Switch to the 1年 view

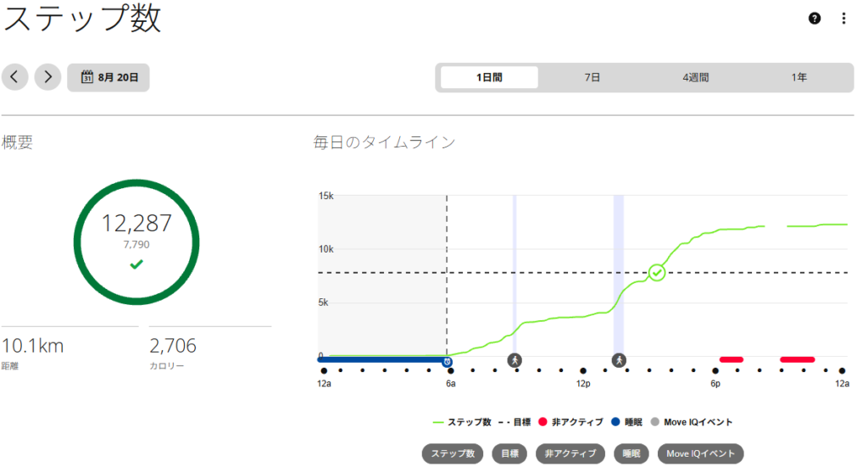click(x=798, y=77)
